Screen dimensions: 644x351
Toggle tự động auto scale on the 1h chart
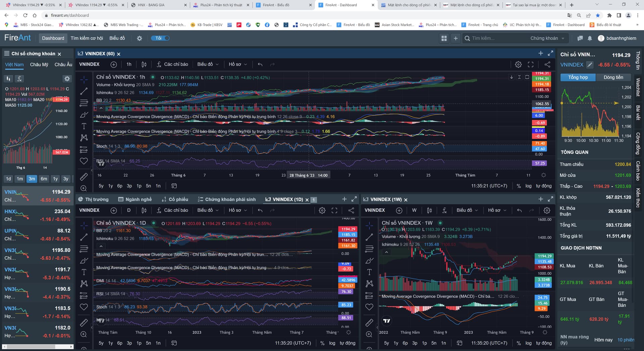point(544,186)
